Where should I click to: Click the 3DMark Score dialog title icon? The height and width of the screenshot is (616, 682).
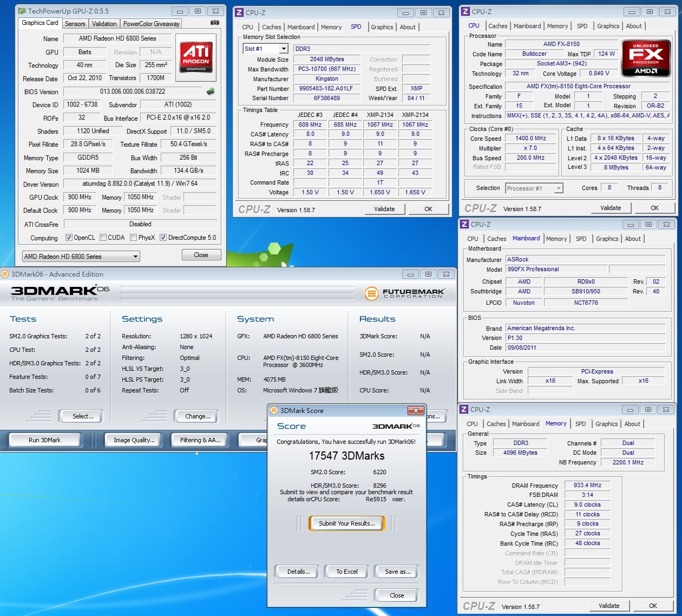(x=274, y=410)
